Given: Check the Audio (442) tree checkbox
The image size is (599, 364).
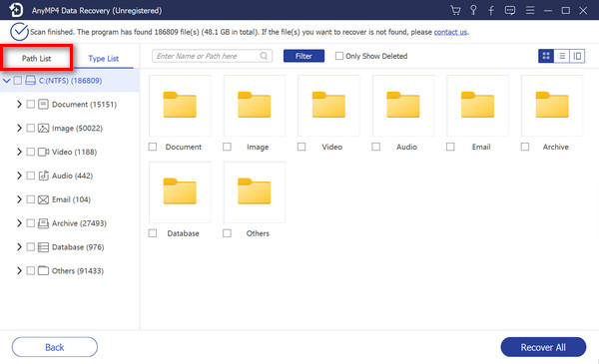Looking at the screenshot, I should pos(31,176).
